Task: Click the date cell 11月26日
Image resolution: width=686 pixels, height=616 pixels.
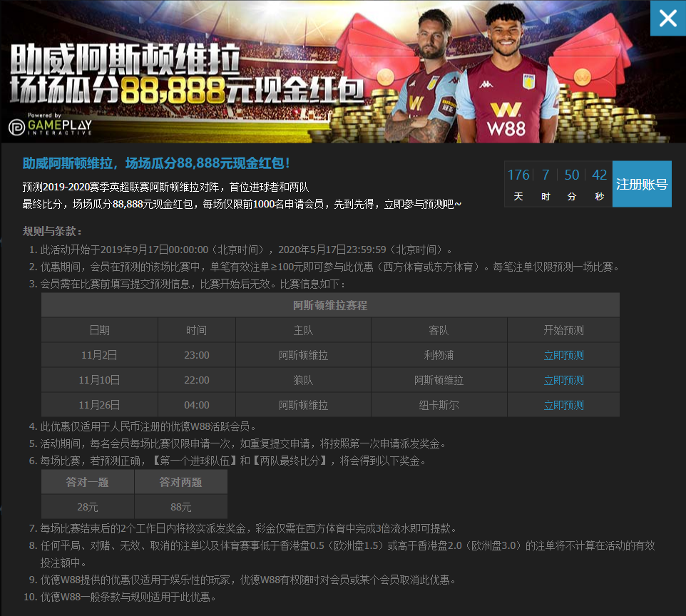Action: click(x=99, y=405)
